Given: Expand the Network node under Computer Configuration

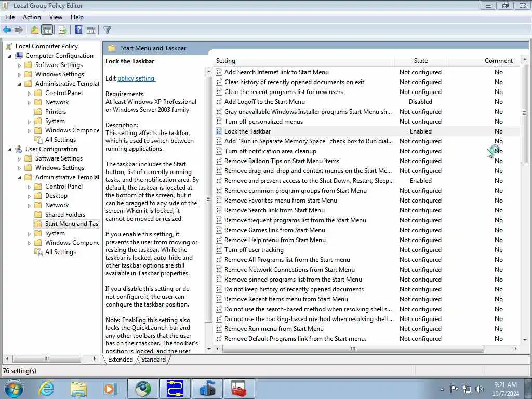Looking at the screenshot, I should tap(29, 102).
